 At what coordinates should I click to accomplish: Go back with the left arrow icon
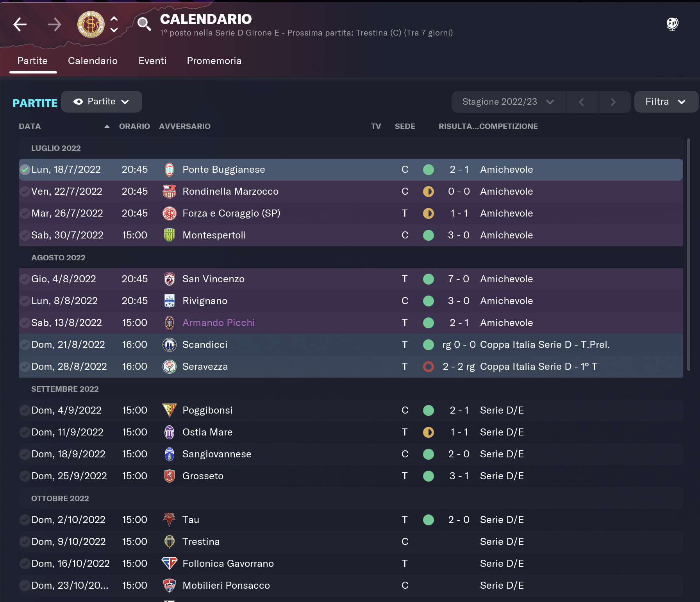tap(20, 25)
